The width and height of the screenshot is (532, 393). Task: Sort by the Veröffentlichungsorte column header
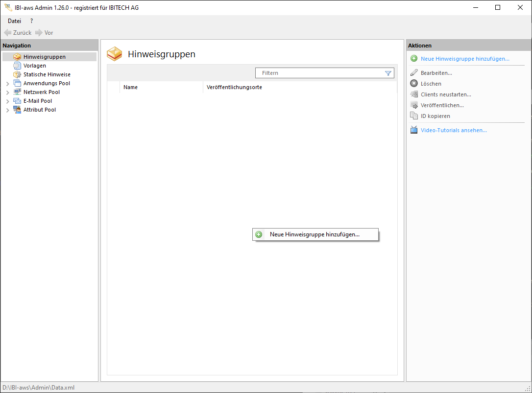234,87
